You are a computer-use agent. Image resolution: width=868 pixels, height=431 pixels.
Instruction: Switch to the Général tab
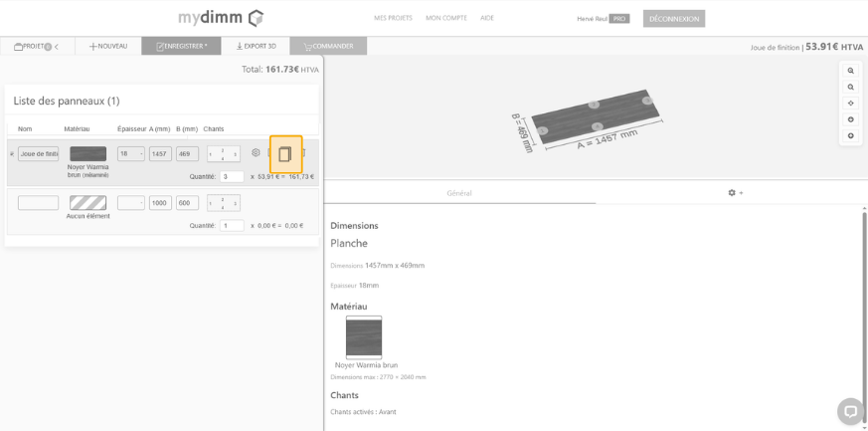459,192
